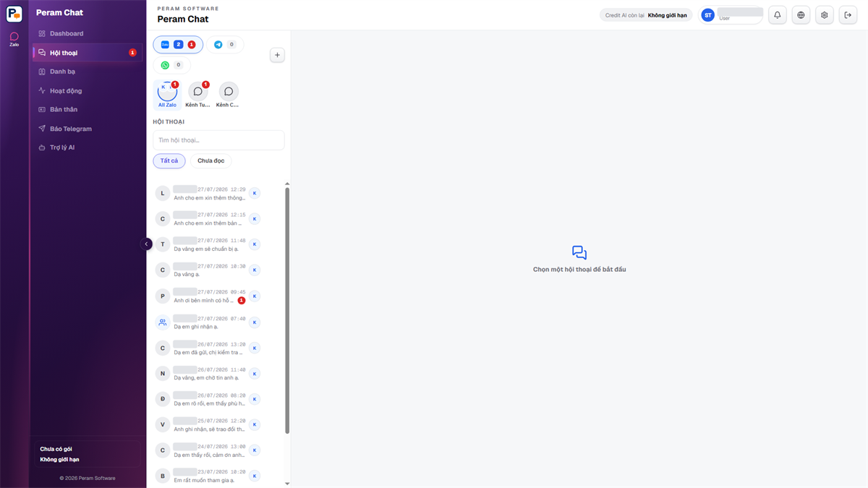Filter conversations by Chưa đọc
The image size is (868, 488).
pyautogui.click(x=211, y=160)
